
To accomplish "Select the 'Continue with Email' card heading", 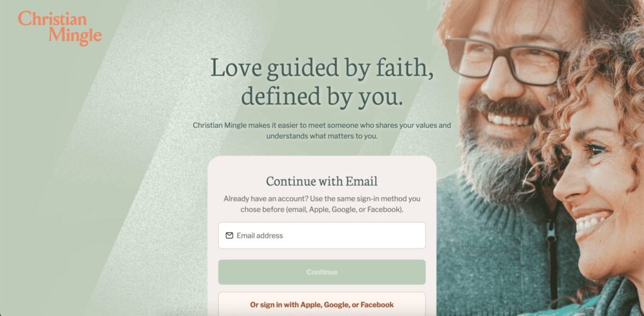I will [321, 181].
